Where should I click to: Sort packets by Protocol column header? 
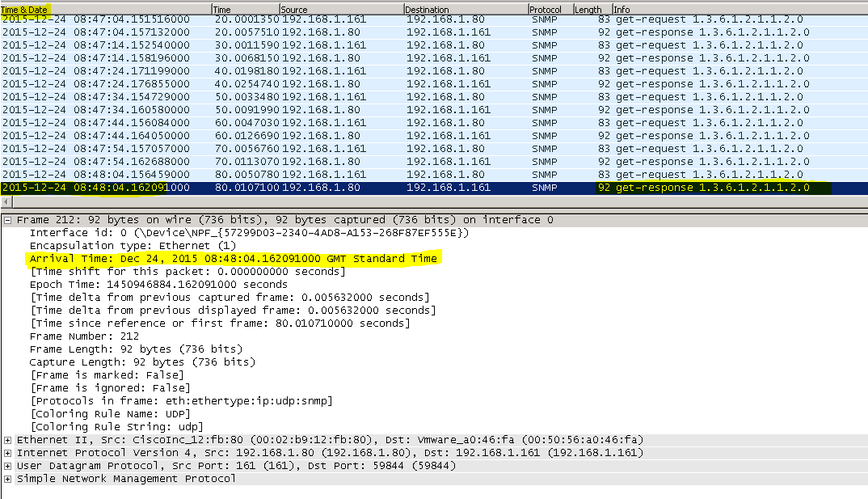coord(551,10)
